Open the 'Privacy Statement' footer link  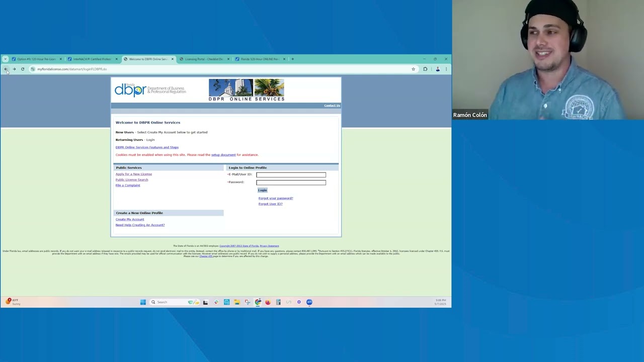269,246
